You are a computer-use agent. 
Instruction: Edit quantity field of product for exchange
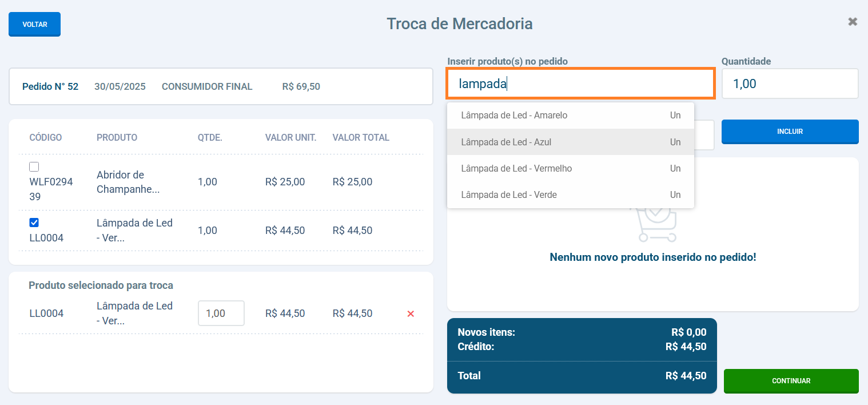221,313
